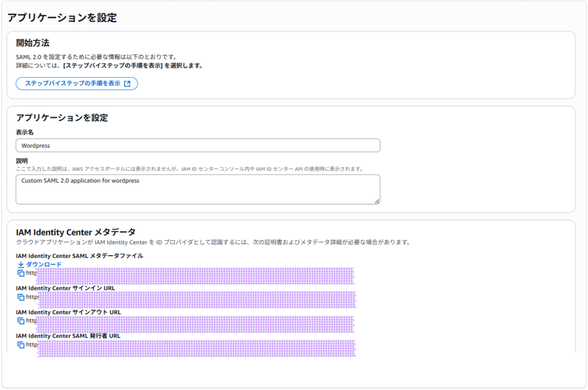Image resolution: width=588 pixels, height=390 pixels.
Task: Click the 表示名 field label
Action: (25, 132)
